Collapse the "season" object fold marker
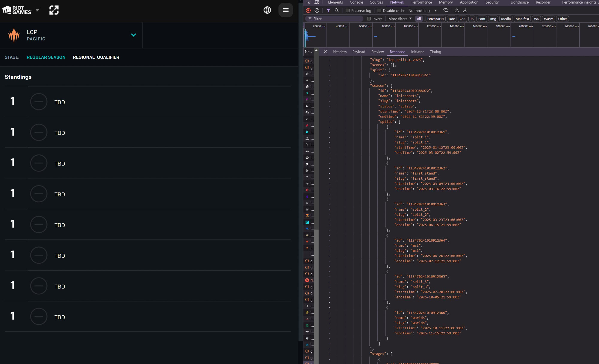Viewport: 599px width, 364px height. click(x=329, y=86)
